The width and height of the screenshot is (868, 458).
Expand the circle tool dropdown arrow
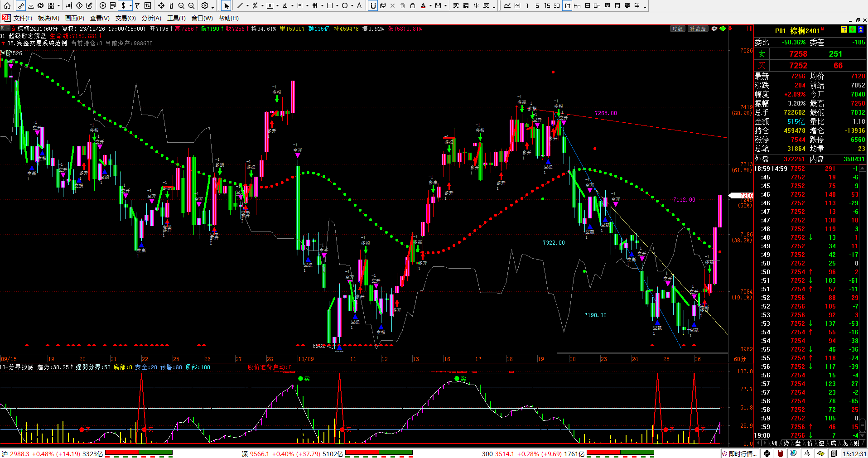click(352, 5)
